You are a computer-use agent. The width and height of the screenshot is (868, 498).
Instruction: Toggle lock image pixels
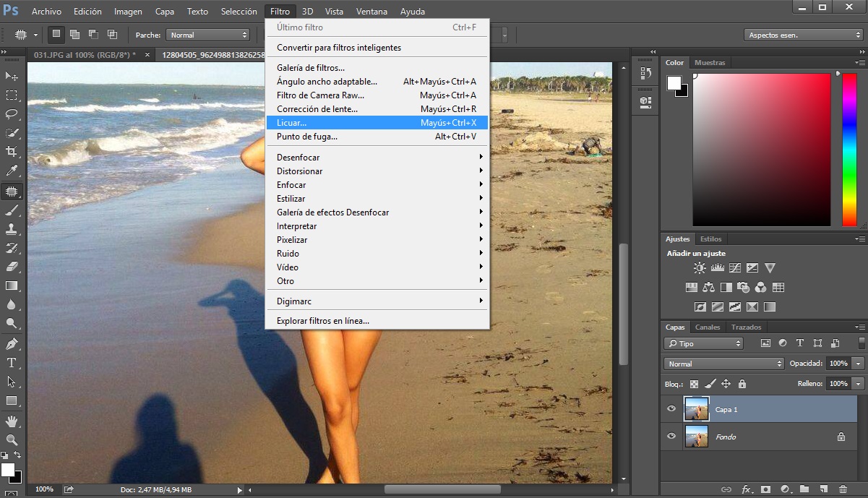710,384
